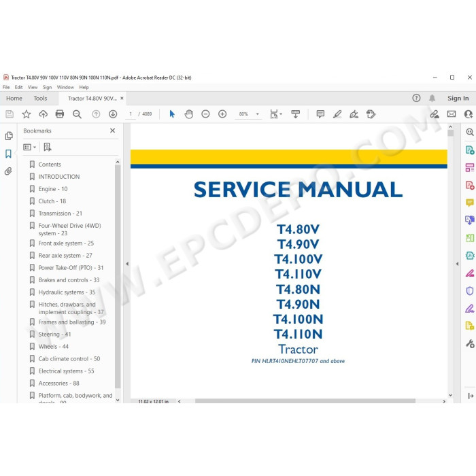Print the document
This screenshot has width=476, height=476.
(x=60, y=114)
